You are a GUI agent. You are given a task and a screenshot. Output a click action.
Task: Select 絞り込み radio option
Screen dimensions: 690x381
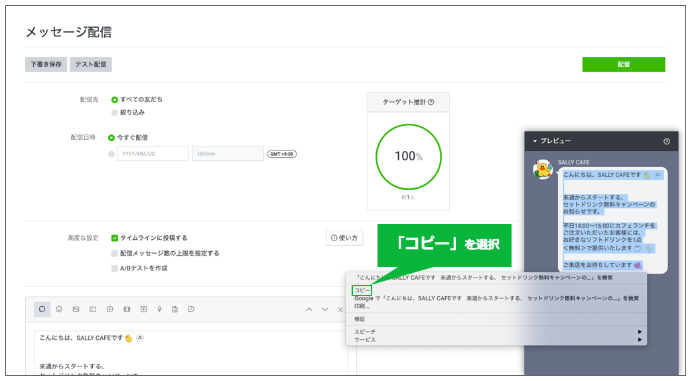[x=114, y=113]
